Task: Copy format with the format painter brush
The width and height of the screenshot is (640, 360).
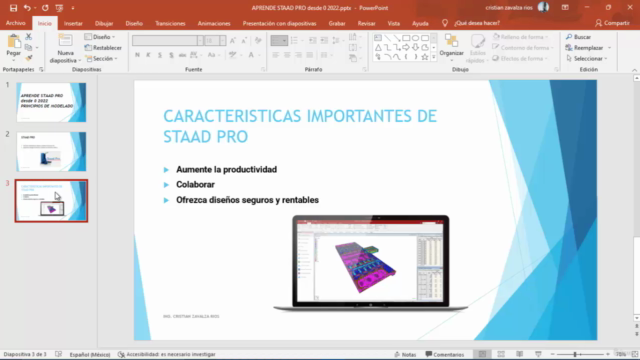Action: pyautogui.click(x=29, y=58)
